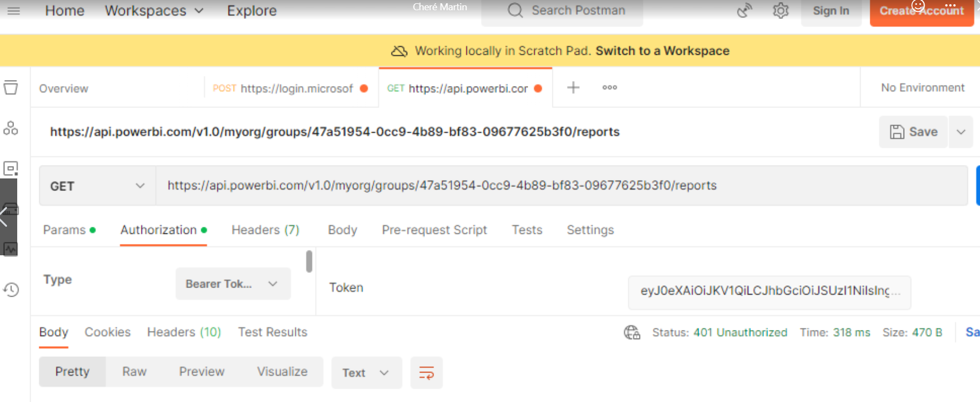Click the cloud-off scratch pad icon

(x=399, y=51)
